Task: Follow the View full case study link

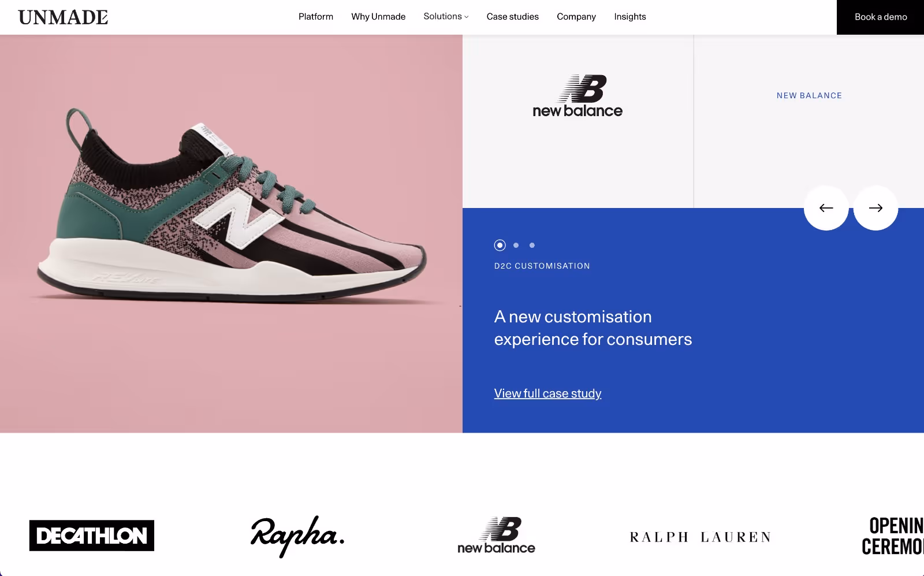Action: coord(547,393)
